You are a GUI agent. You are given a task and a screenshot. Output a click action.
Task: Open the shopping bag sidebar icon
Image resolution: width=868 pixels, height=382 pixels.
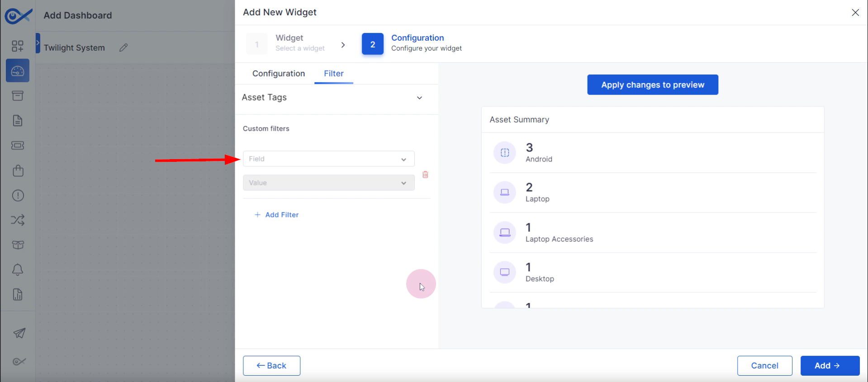(18, 170)
